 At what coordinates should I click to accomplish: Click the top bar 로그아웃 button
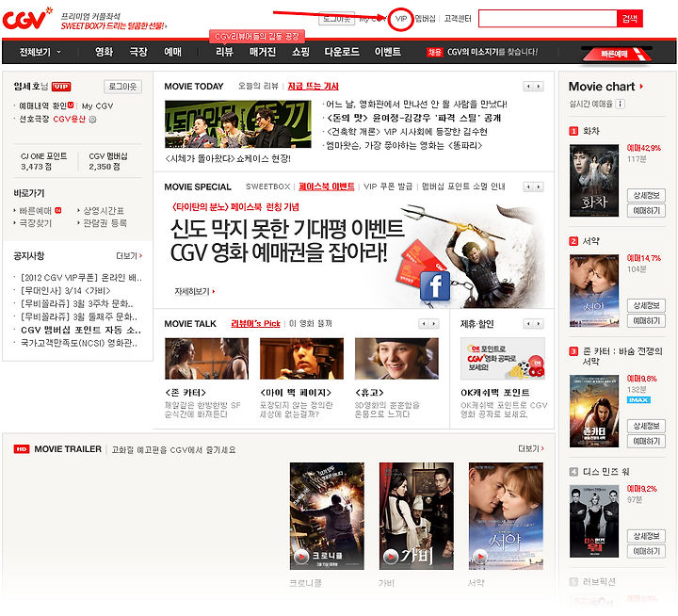pos(337,19)
